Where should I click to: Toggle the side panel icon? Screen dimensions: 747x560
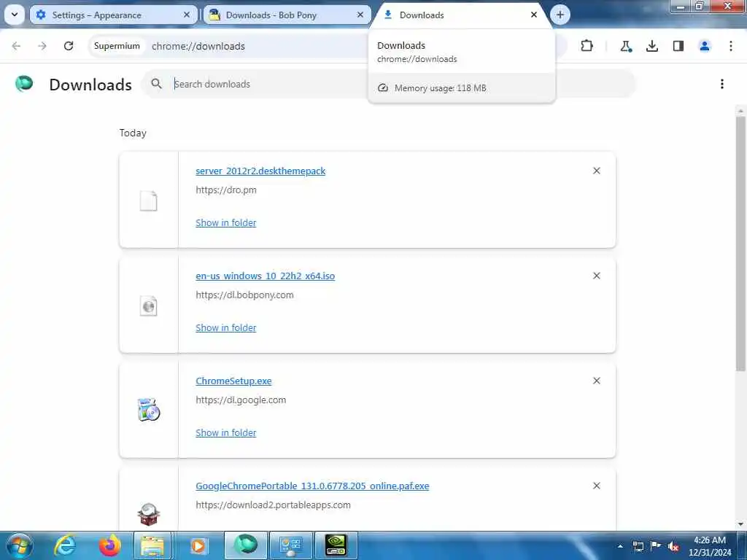pyautogui.click(x=678, y=46)
